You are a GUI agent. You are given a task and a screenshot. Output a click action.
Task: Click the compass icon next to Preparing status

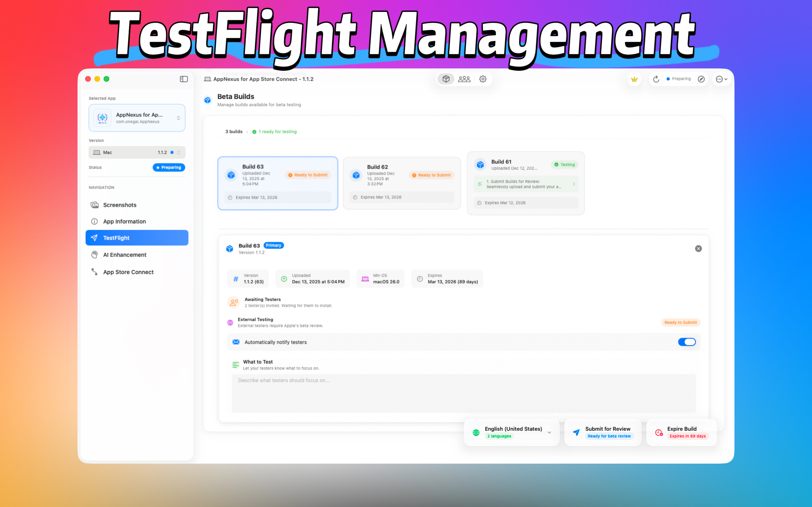pyautogui.click(x=701, y=79)
